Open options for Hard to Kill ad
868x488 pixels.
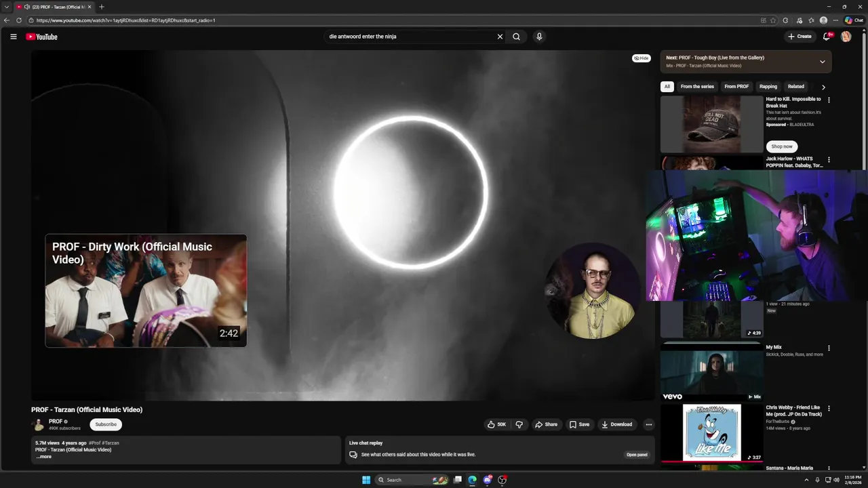pyautogui.click(x=828, y=100)
